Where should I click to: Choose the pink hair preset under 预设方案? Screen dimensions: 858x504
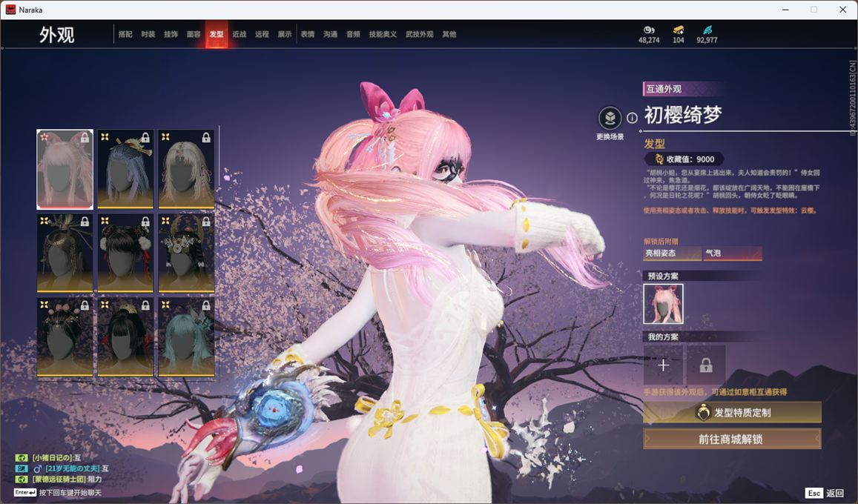pos(663,304)
